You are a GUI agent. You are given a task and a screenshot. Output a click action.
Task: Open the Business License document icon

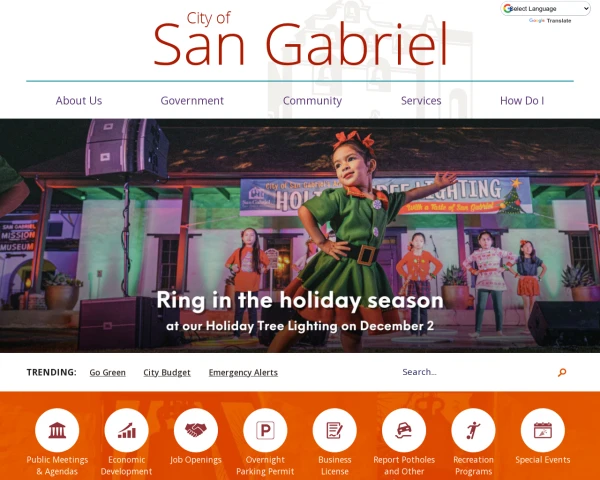click(334, 430)
